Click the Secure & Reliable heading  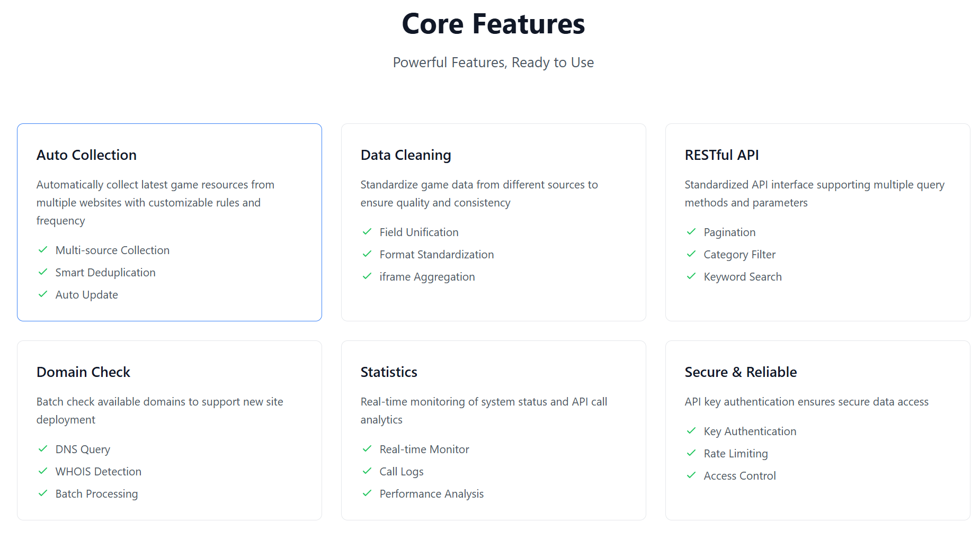pyautogui.click(x=741, y=372)
